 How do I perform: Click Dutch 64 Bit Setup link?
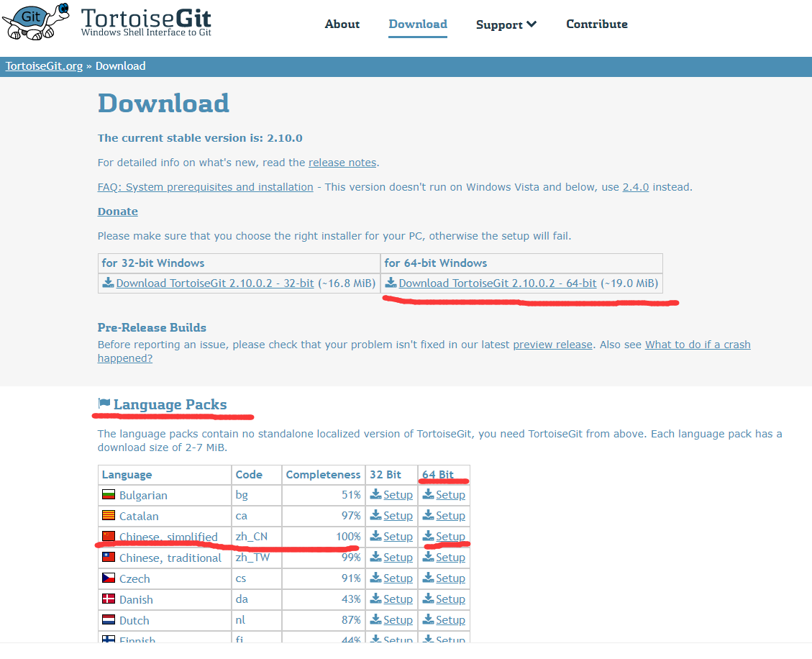pyautogui.click(x=450, y=620)
